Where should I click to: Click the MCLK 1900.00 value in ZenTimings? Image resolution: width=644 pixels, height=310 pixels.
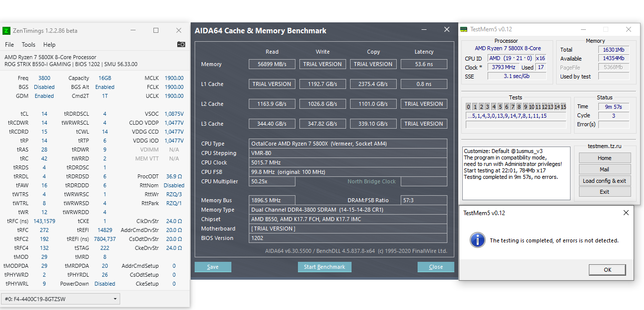(174, 78)
